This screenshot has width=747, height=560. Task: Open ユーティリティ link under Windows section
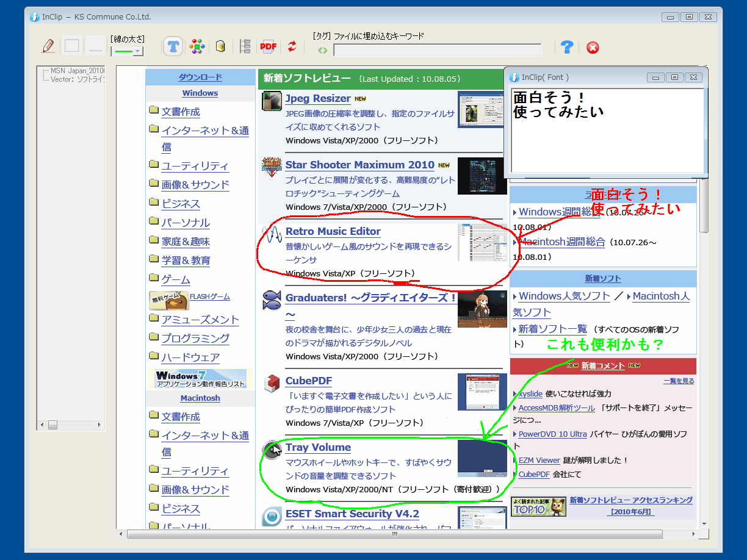pos(195,166)
